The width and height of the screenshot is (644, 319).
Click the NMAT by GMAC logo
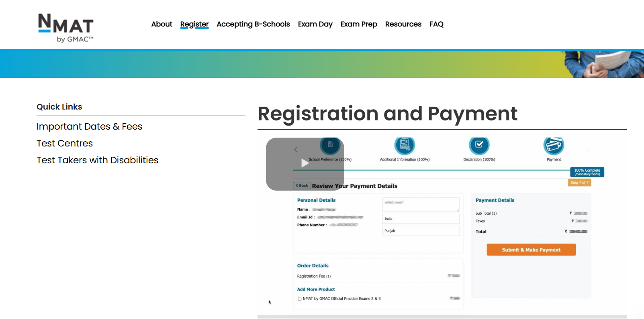coord(66,28)
